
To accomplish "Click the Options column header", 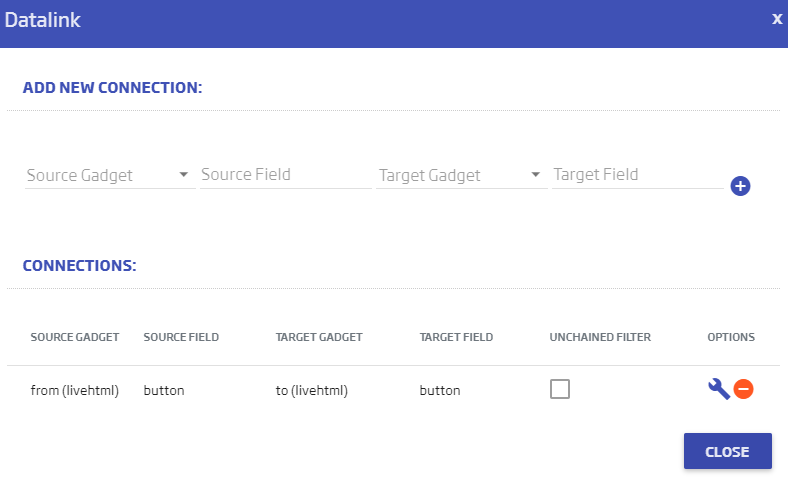I will (731, 337).
